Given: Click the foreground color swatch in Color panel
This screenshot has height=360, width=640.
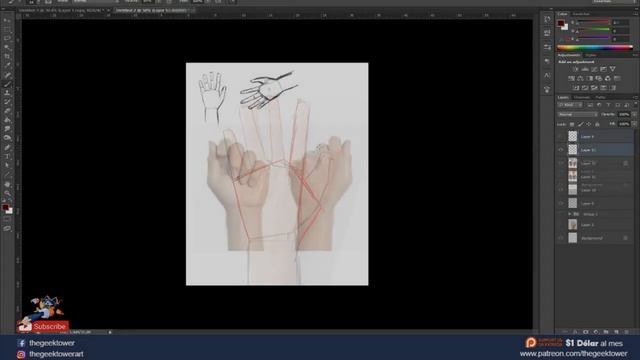Looking at the screenshot, I should click(561, 23).
